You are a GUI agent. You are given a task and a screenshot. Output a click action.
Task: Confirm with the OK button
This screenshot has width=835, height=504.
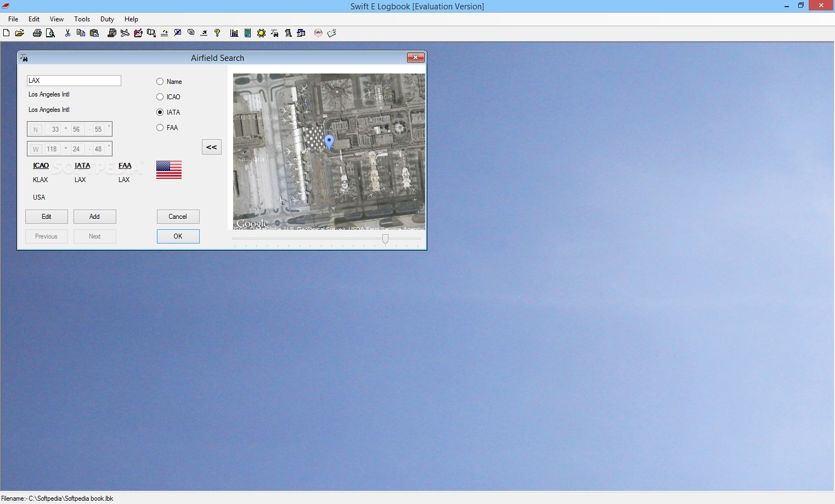[178, 236]
